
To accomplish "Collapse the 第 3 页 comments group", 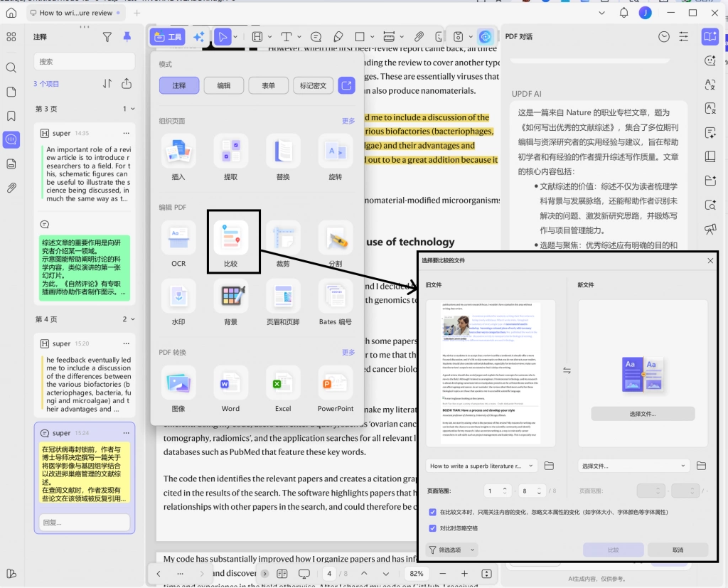I will pyautogui.click(x=133, y=109).
